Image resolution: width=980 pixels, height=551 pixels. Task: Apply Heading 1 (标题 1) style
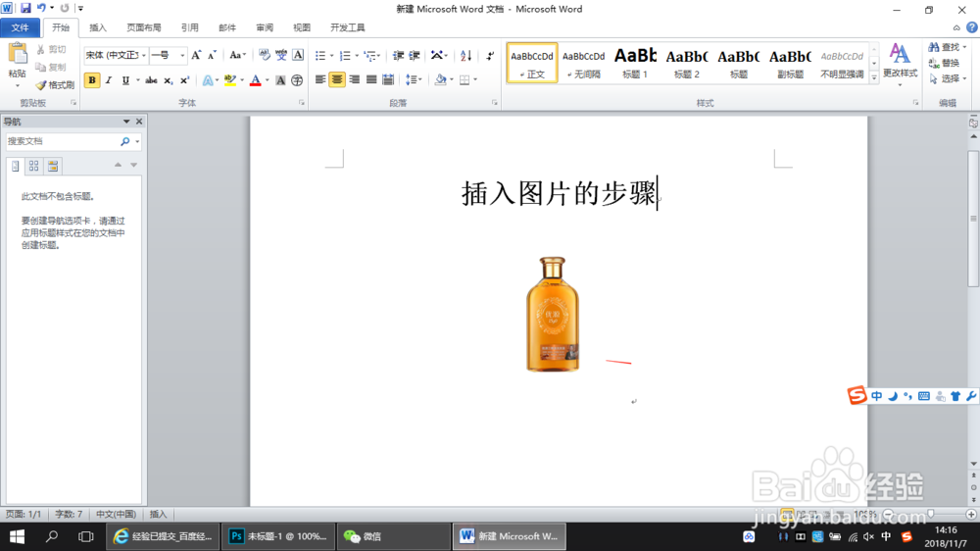point(635,63)
